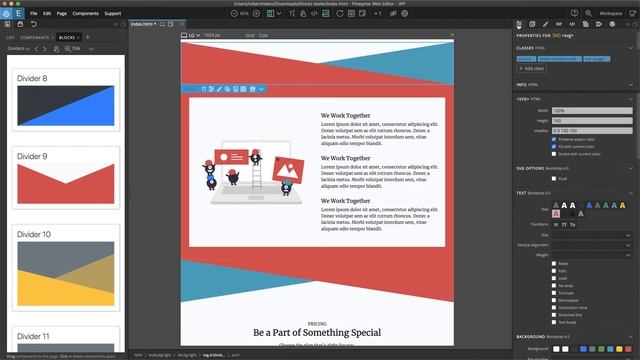The image size is (640, 360).
Task: Open the Vertical alignment dropdown
Action: click(x=591, y=245)
